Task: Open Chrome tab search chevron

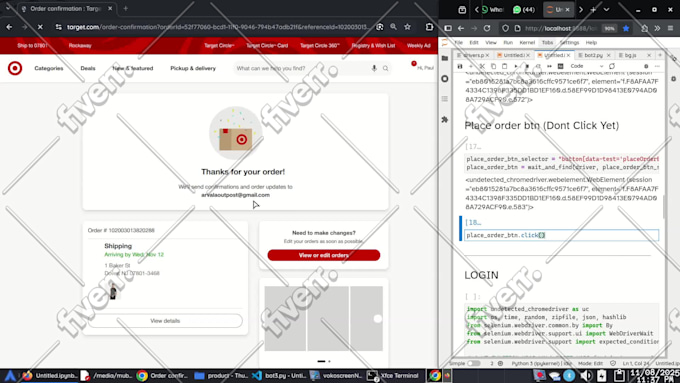Action: click(7, 8)
